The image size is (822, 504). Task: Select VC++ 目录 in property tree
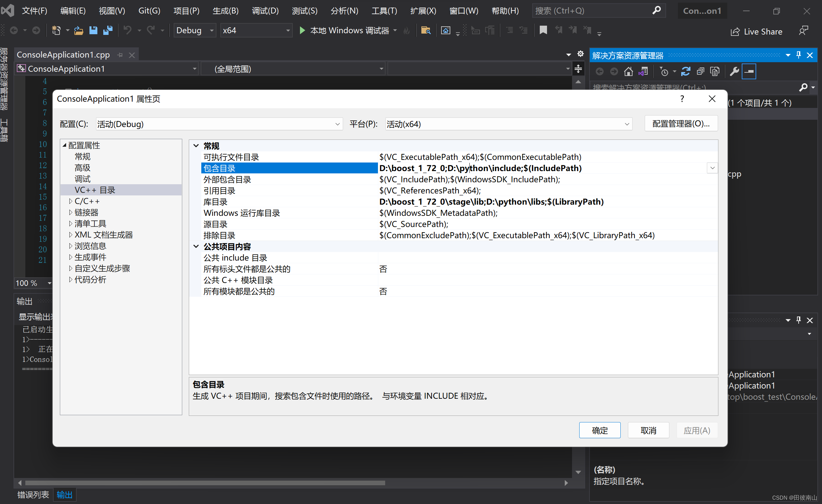95,190
